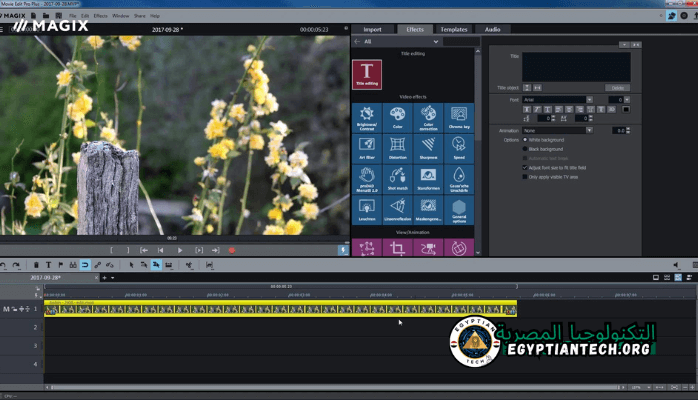Image resolution: width=698 pixels, height=400 pixels.
Task: Check Only apply visible TV area
Action: tap(525, 177)
